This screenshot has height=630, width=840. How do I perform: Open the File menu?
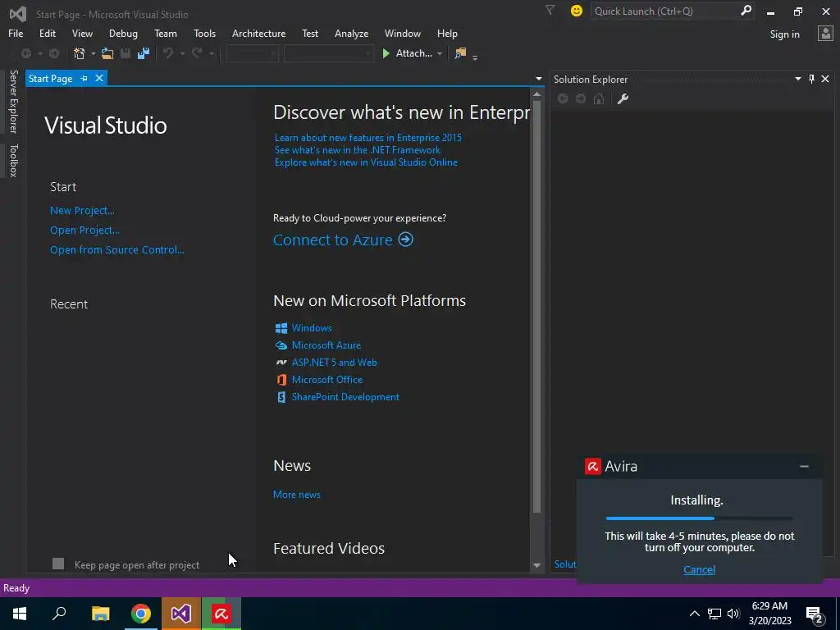(16, 34)
